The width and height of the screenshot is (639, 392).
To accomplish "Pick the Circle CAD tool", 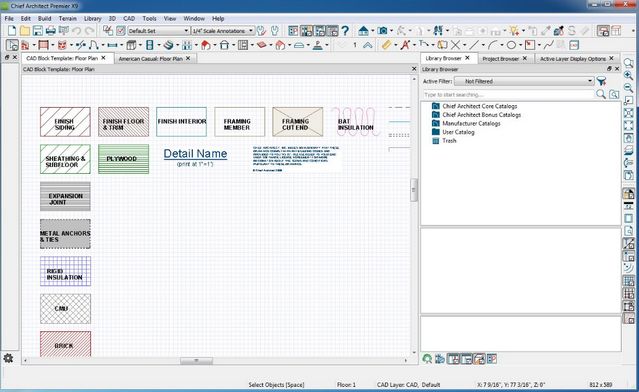I will [x=511, y=45].
